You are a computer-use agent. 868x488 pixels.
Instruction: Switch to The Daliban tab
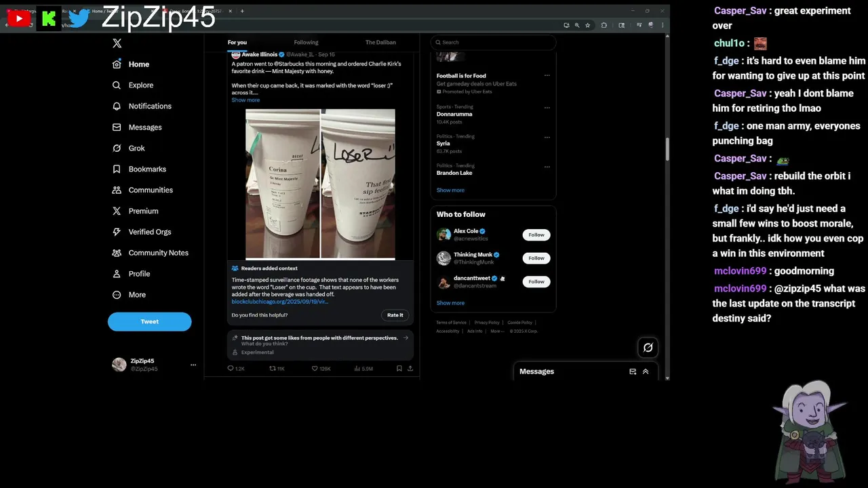point(380,43)
